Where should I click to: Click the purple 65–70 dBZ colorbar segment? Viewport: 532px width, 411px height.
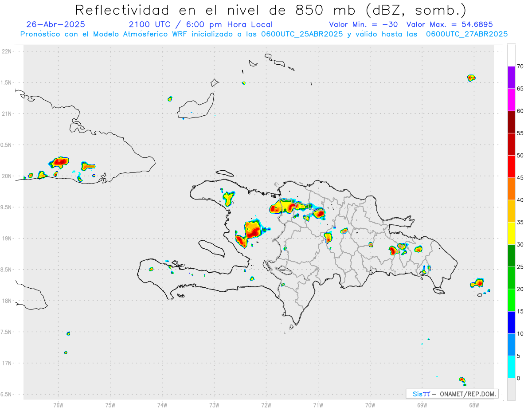(x=511, y=77)
